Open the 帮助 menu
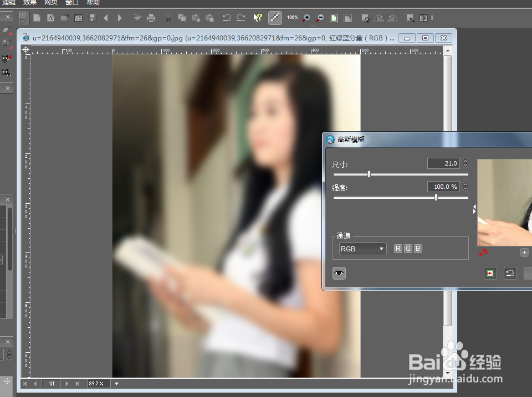This screenshot has width=532, height=397. point(93,2)
